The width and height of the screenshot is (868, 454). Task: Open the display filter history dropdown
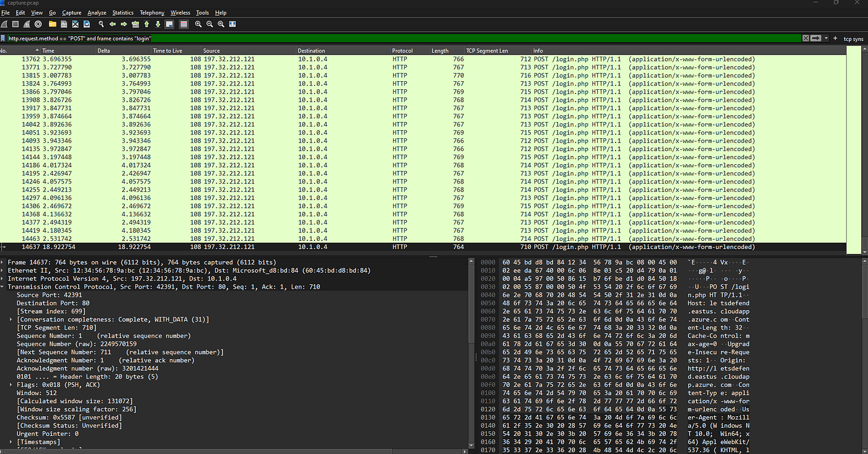click(826, 38)
